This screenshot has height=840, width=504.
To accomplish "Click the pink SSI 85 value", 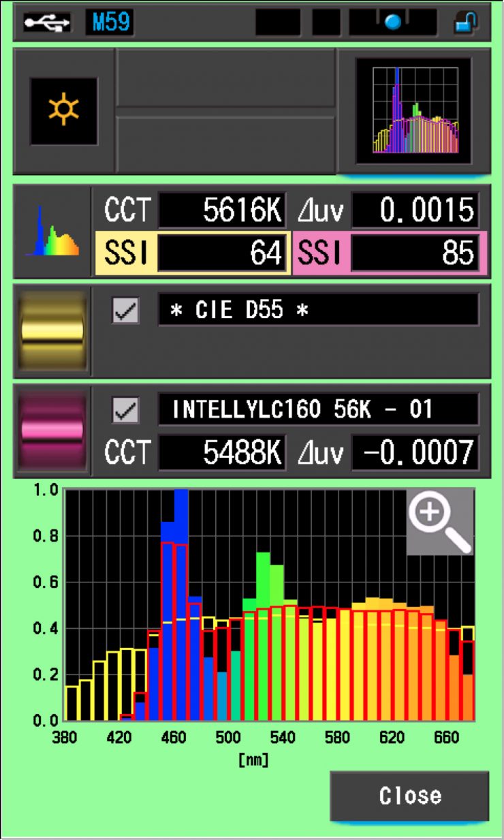I will click(x=415, y=254).
